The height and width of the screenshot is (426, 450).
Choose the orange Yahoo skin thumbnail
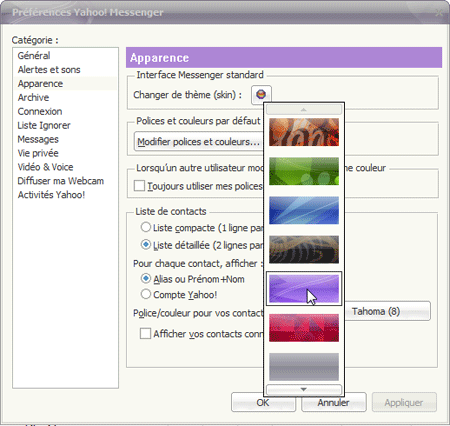coord(304,132)
